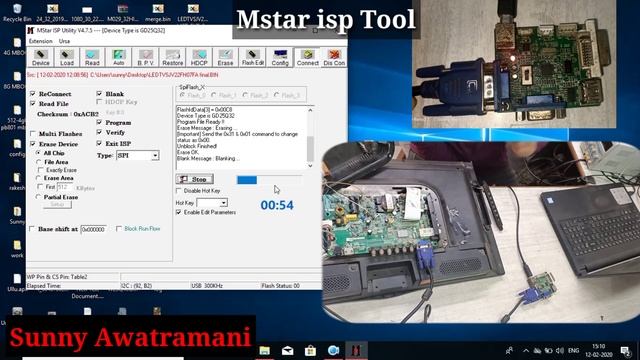The image size is (640, 360).
Task: Click the MStar ISP taskbar icon
Action: (356, 351)
